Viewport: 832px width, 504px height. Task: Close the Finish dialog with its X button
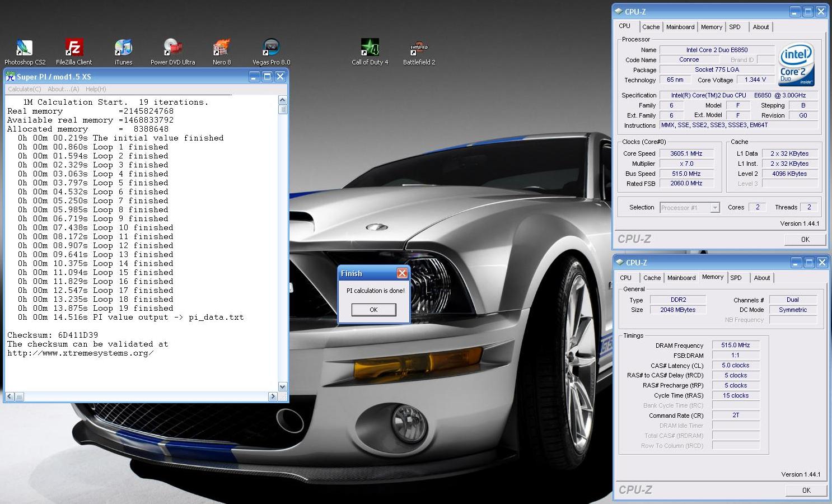[x=402, y=273]
